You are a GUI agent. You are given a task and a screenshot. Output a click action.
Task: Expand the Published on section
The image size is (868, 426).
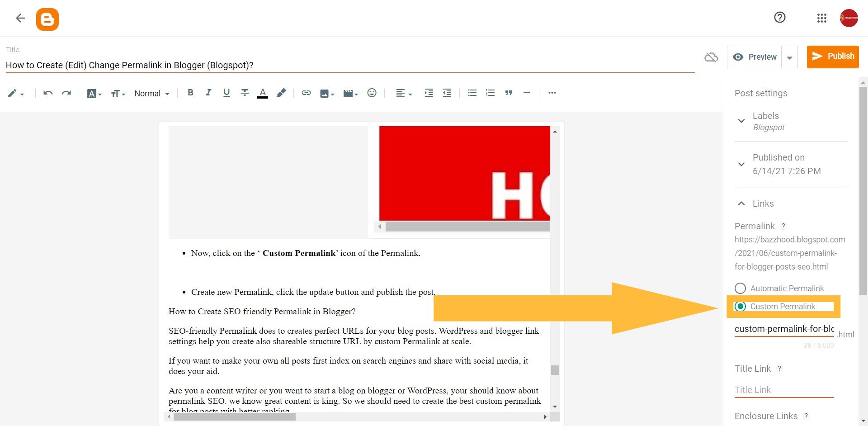[741, 164]
